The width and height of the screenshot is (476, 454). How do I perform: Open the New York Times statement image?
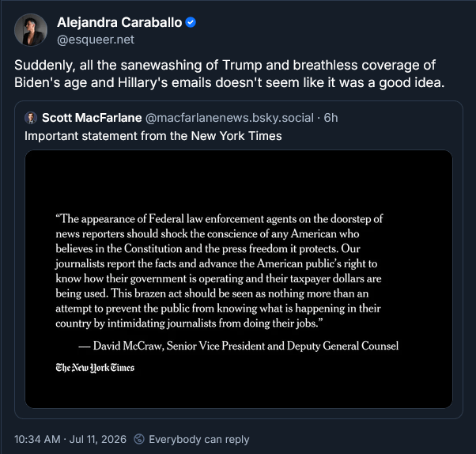pos(239,278)
